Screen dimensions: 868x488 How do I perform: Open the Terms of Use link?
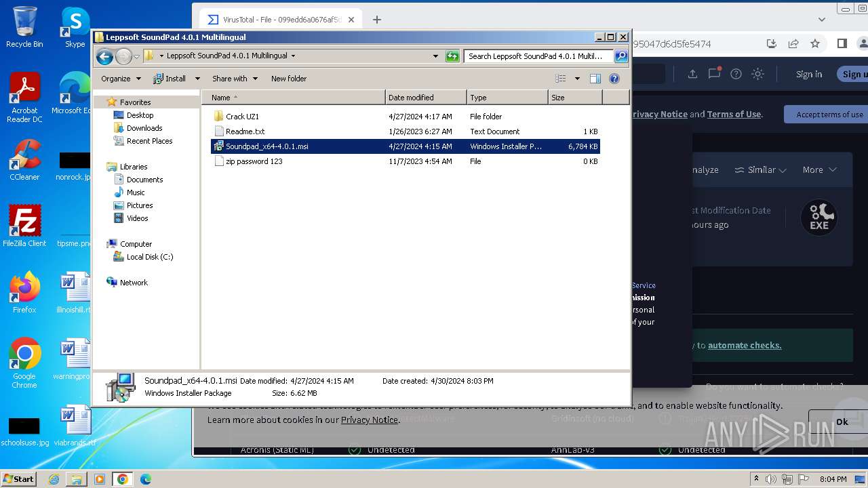pyautogui.click(x=734, y=115)
